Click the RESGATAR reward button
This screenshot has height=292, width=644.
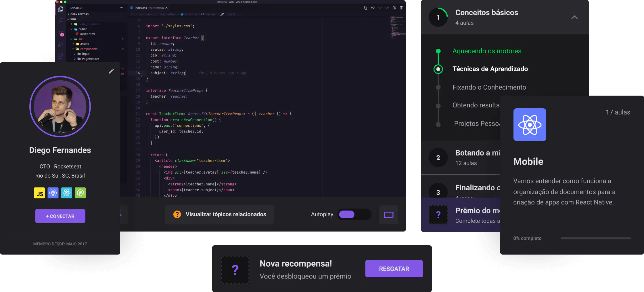[394, 269]
